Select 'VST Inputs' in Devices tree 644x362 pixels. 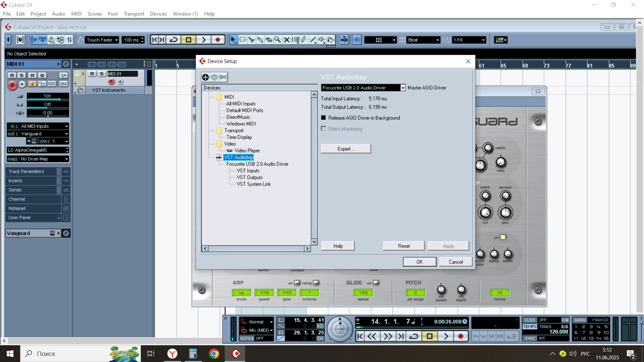click(248, 171)
